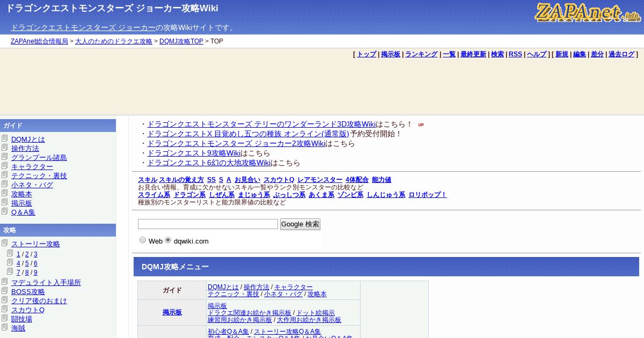This screenshot has width=644, height=338.
Task: Click page icon beside 操作方法 sidebar link
Action: coord(5,148)
